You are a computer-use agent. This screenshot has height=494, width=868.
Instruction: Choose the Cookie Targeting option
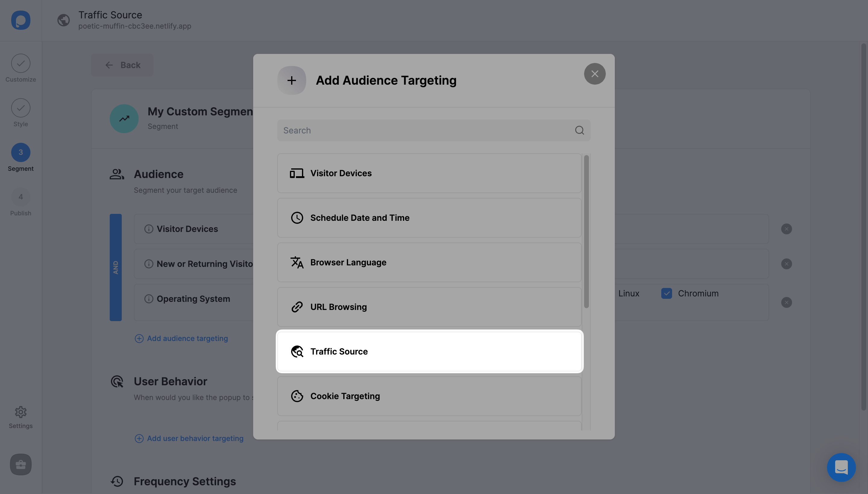[x=429, y=396]
